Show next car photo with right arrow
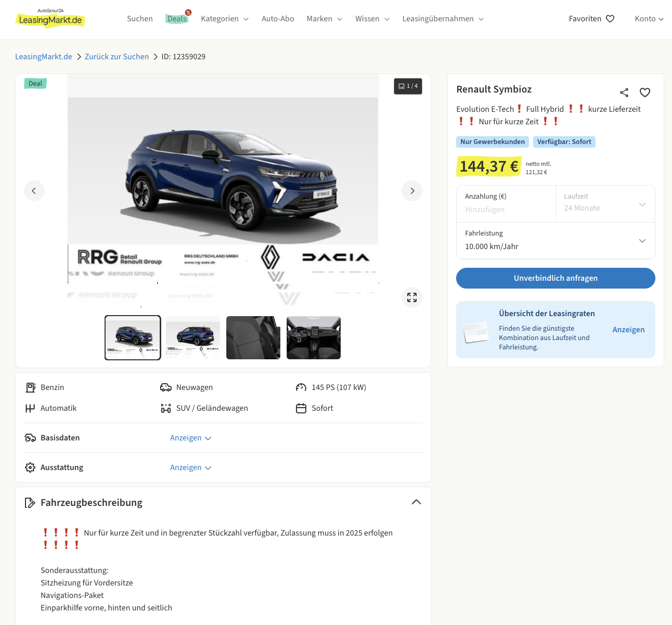The image size is (672, 625). pos(412,191)
